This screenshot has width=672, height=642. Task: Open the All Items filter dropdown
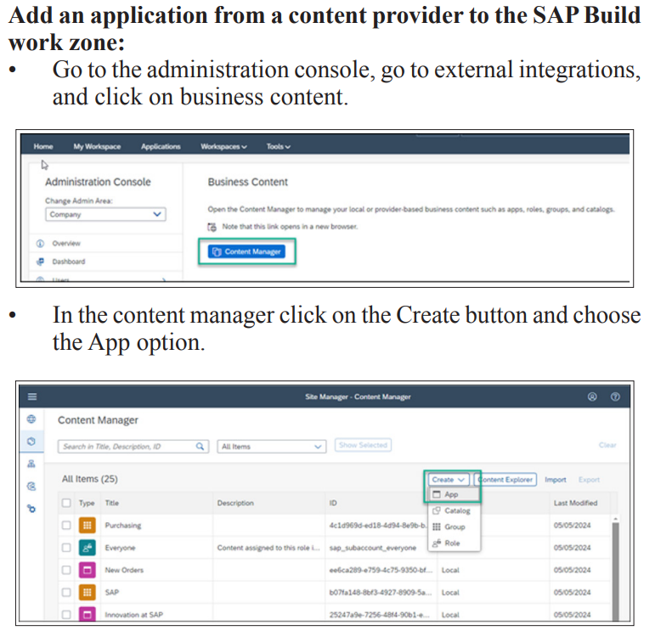[x=271, y=447]
